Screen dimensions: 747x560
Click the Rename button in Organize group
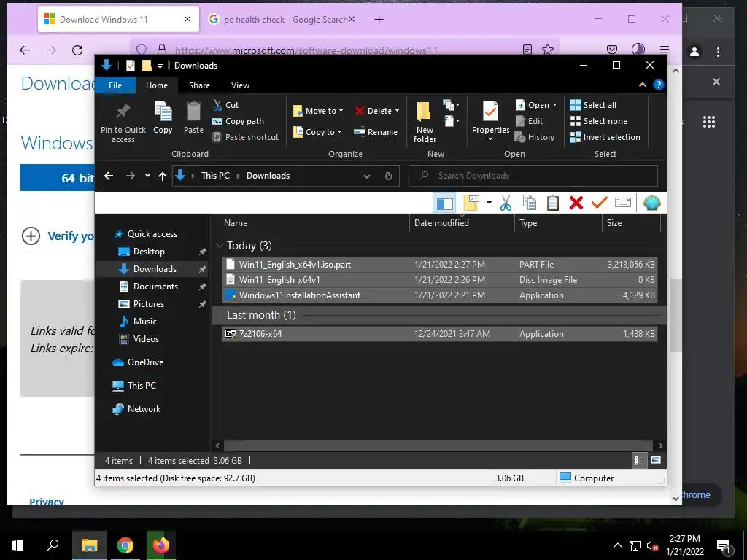click(x=376, y=132)
